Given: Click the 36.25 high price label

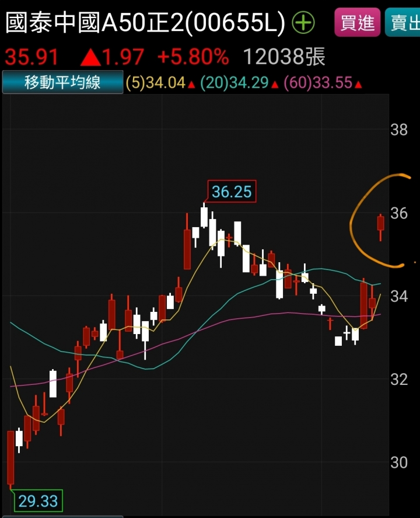Looking at the screenshot, I should click(232, 192).
